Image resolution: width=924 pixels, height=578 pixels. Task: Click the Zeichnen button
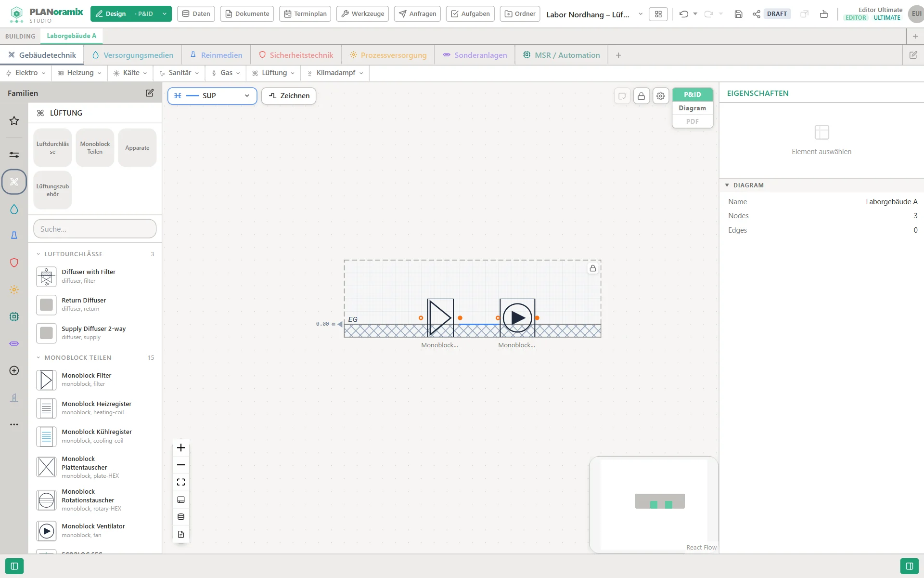[289, 96]
